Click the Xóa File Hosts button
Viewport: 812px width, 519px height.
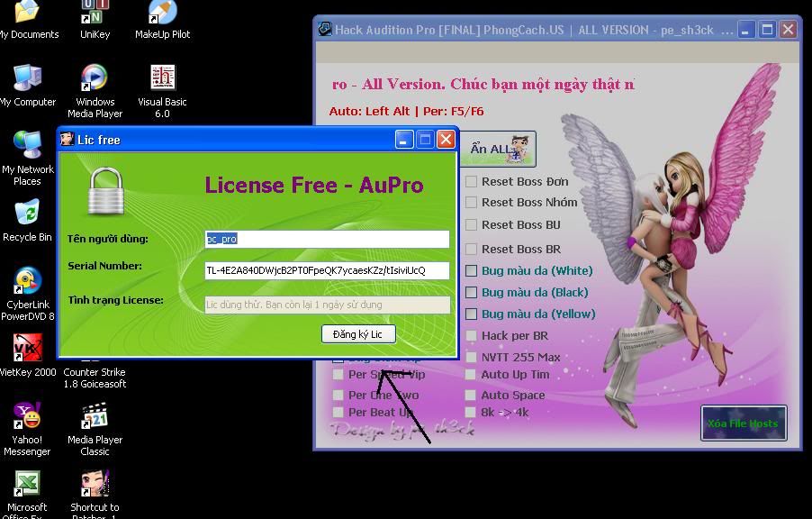coord(744,423)
